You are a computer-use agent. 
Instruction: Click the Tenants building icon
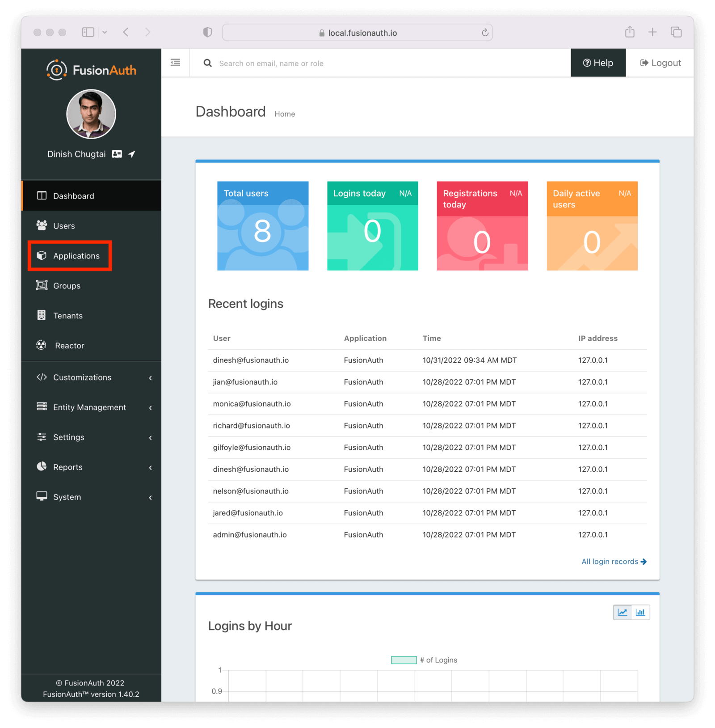click(42, 315)
